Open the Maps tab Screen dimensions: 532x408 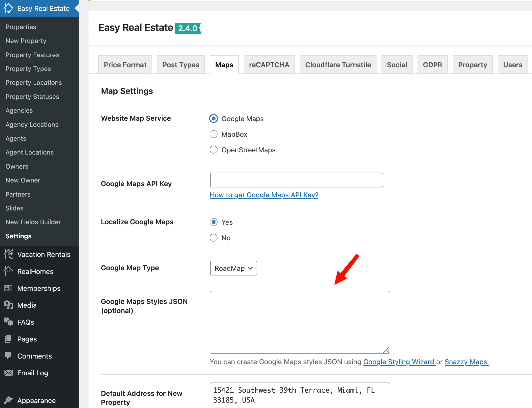pos(224,65)
